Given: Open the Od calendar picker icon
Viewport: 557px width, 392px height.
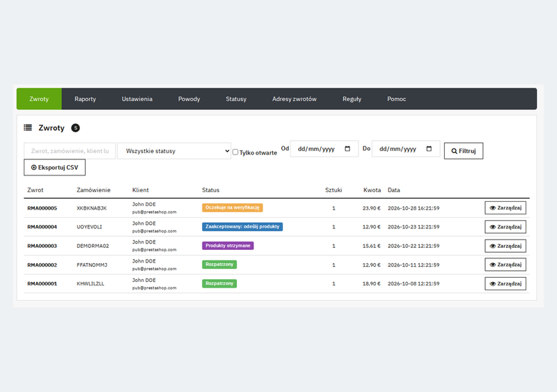Looking at the screenshot, I should pyautogui.click(x=347, y=149).
